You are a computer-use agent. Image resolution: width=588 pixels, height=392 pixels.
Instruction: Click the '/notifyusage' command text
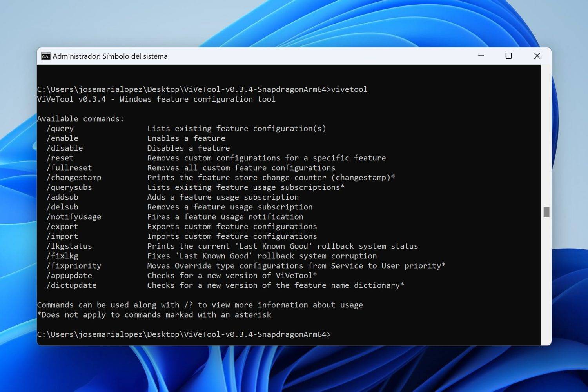coord(74,217)
